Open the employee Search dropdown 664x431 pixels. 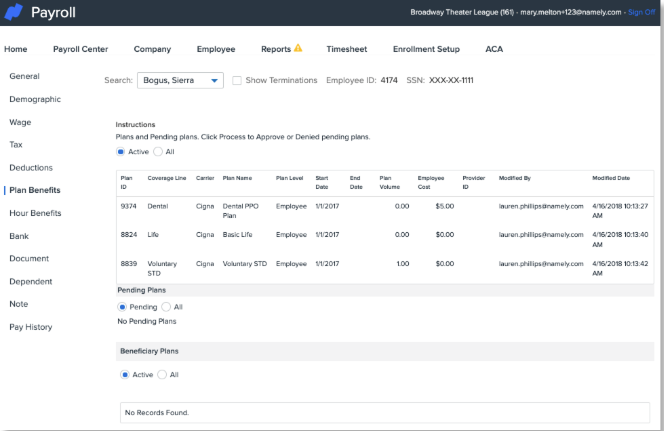tap(180, 80)
